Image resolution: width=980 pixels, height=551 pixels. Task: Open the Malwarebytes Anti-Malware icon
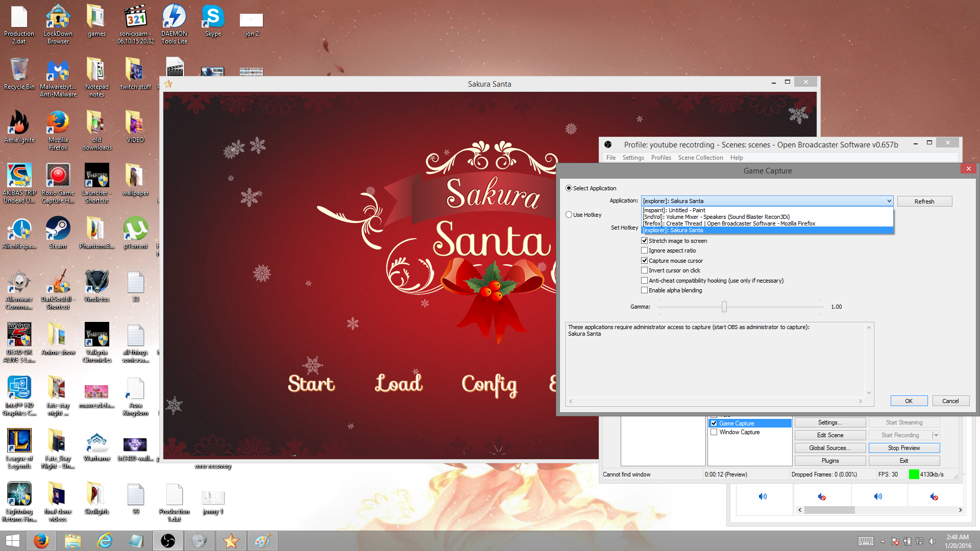pos(58,77)
